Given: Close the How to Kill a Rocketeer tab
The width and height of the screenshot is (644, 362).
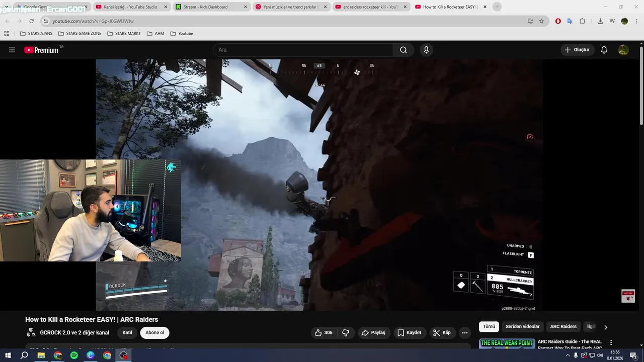Looking at the screenshot, I should coord(485,7).
